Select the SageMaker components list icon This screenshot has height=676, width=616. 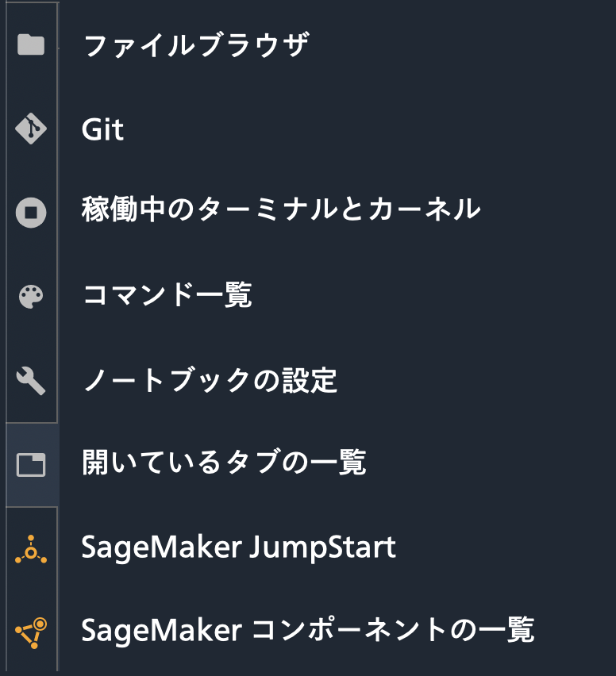[32, 632]
